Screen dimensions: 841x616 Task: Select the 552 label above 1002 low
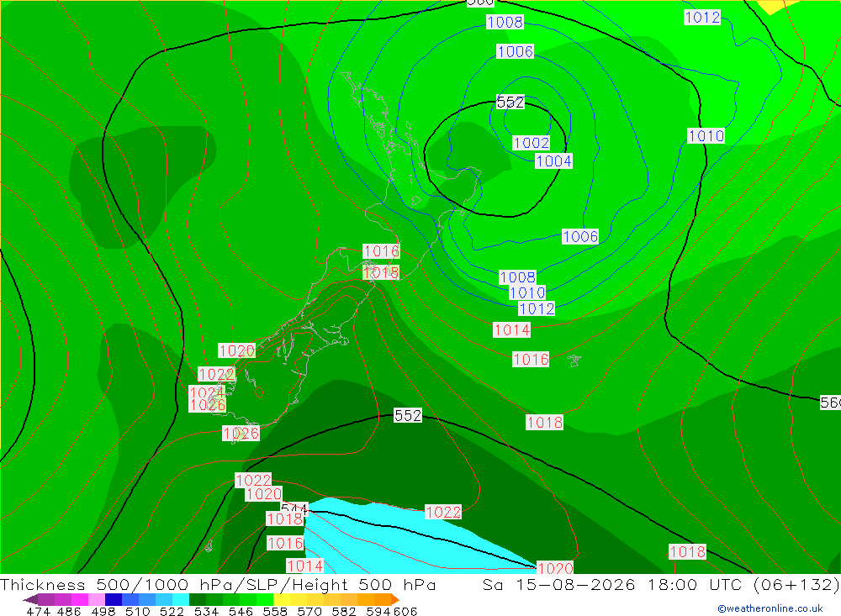tap(510, 102)
